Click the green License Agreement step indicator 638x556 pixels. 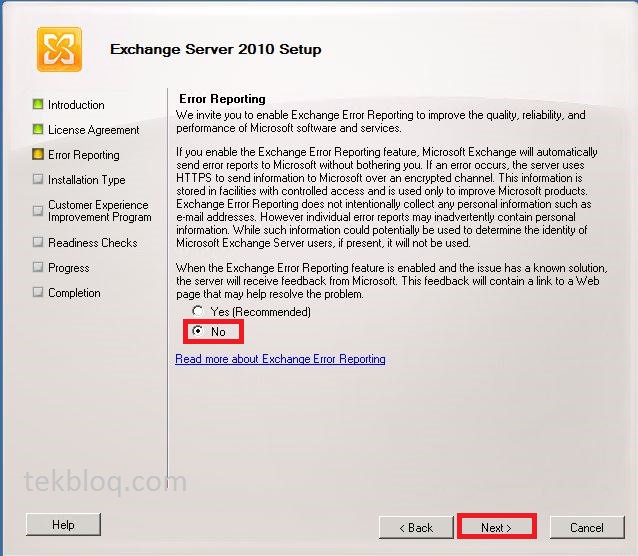click(x=38, y=129)
